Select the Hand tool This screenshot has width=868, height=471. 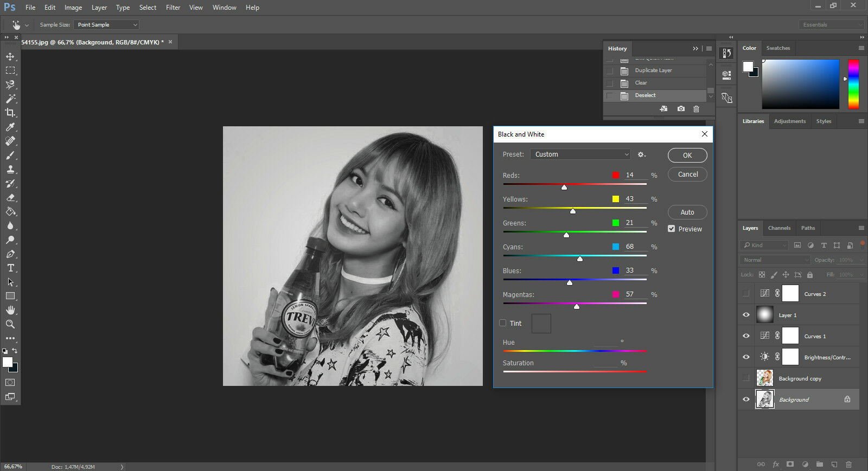(10, 310)
